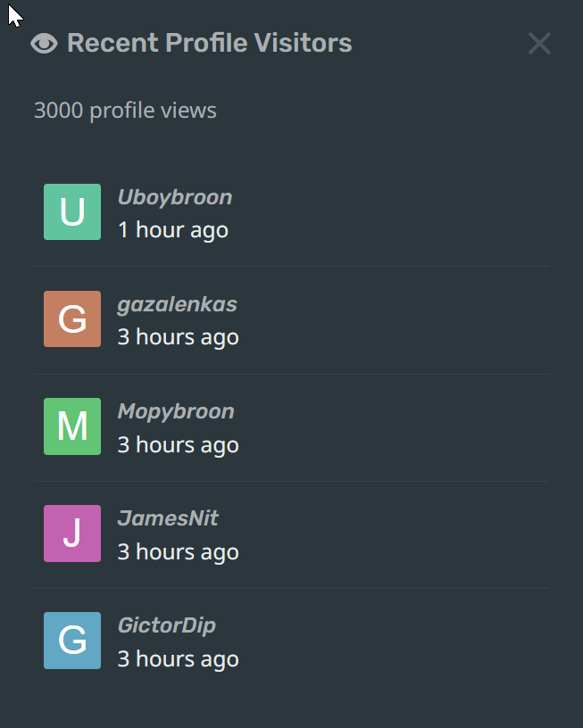
Task: Close the Recent Profile Visitors panel
Action: tap(539, 43)
